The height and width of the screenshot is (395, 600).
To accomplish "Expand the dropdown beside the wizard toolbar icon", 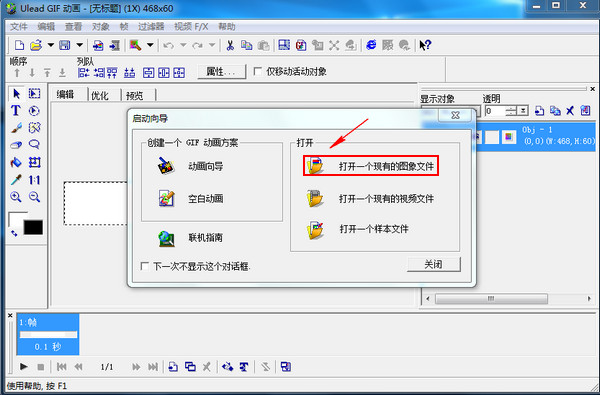I will point(150,45).
